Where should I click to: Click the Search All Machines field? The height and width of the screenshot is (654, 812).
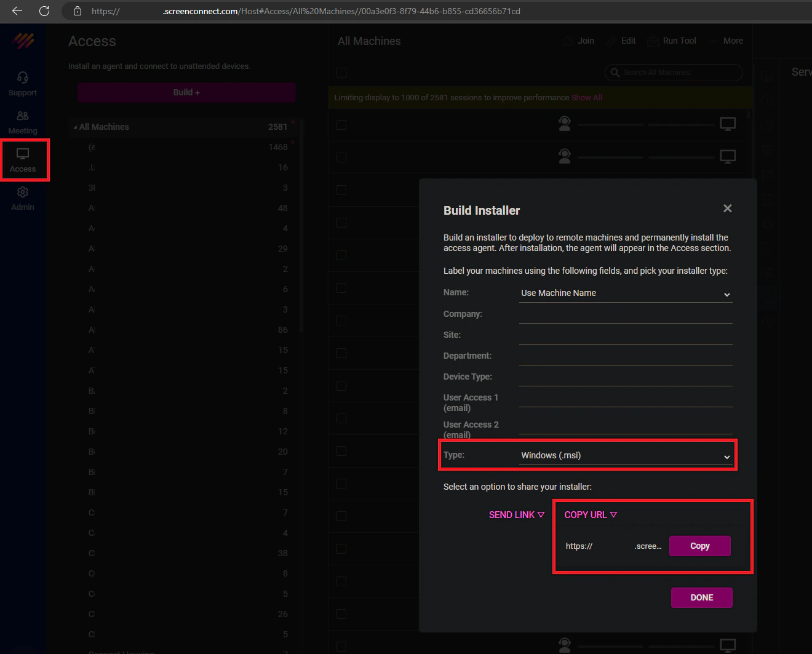pos(674,73)
